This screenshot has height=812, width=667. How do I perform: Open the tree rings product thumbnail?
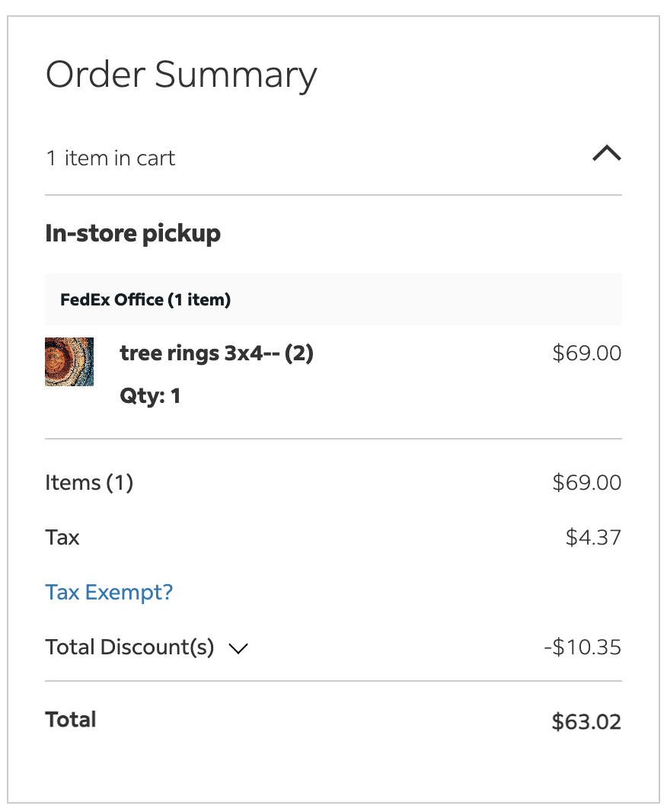click(x=69, y=362)
